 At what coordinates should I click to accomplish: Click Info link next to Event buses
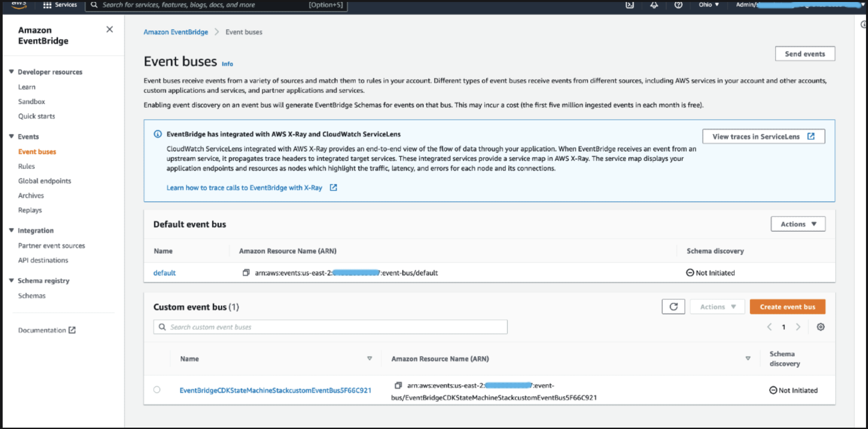click(x=227, y=64)
